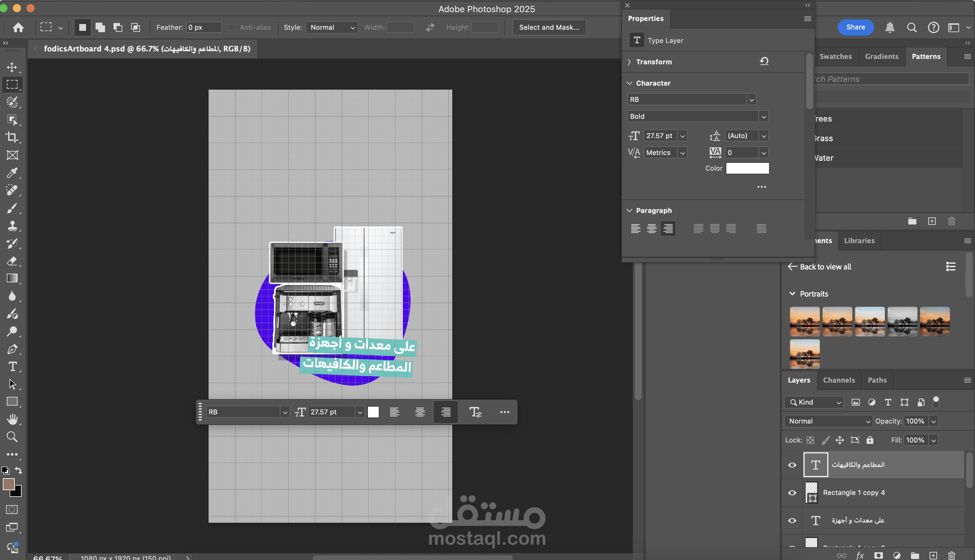Select the Eyedropper tool

[x=12, y=173]
